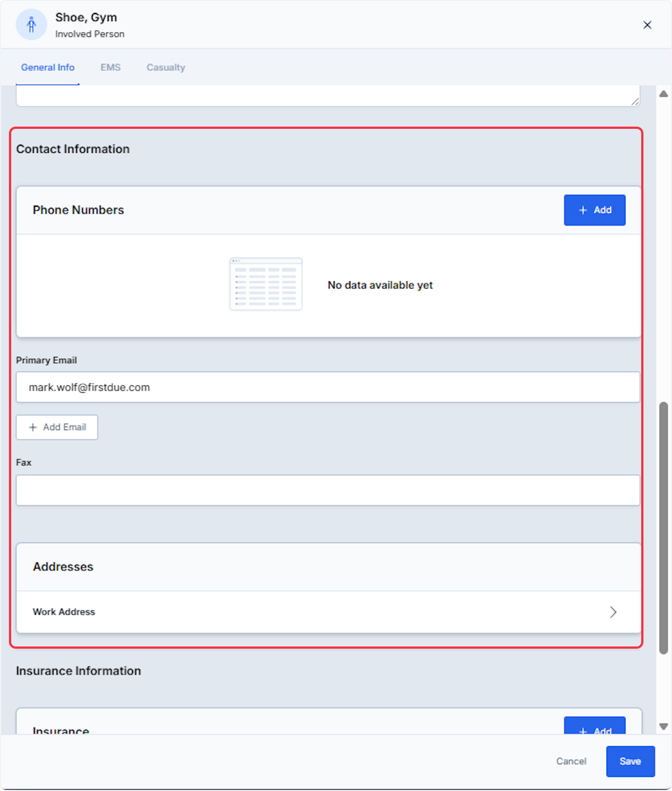
Task: Close the Shoe, Gym dialog
Action: pos(647,25)
